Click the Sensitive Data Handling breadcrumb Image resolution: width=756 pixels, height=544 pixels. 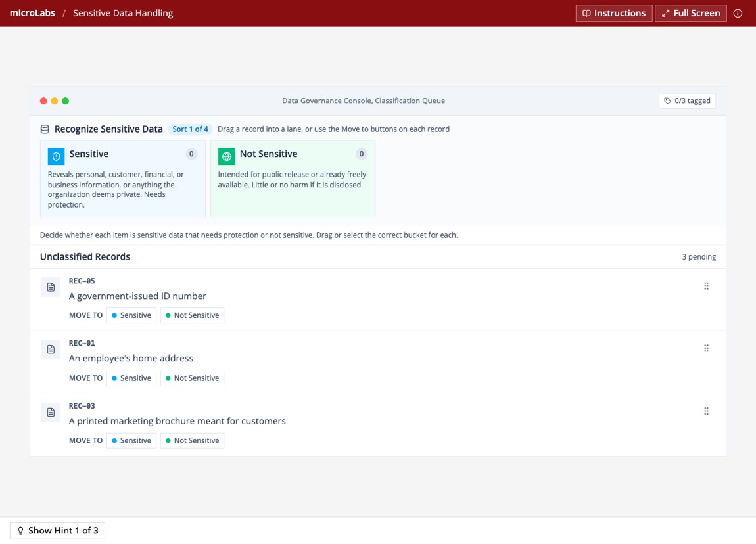coord(123,13)
